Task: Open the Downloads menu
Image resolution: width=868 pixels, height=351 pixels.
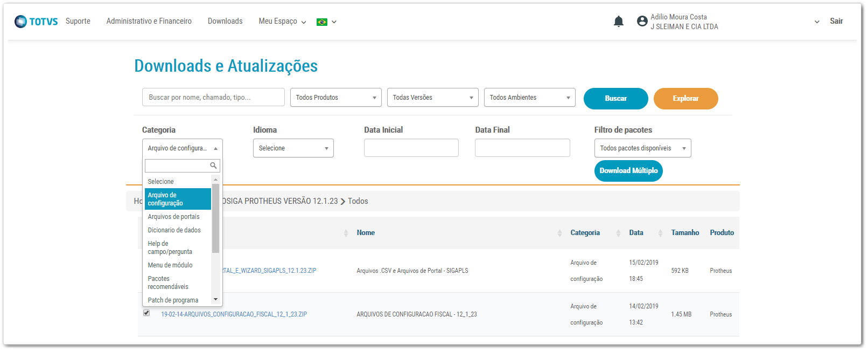Action: tap(225, 21)
